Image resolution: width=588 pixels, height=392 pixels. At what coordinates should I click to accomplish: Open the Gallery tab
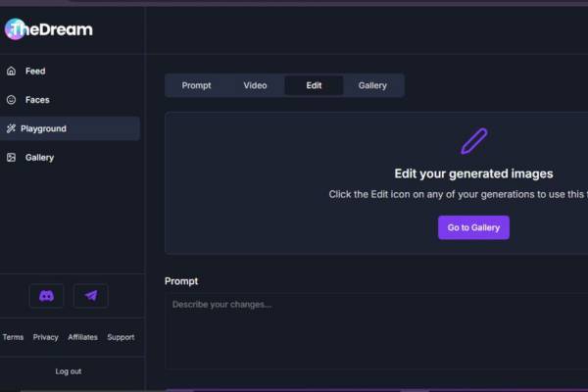click(x=372, y=85)
